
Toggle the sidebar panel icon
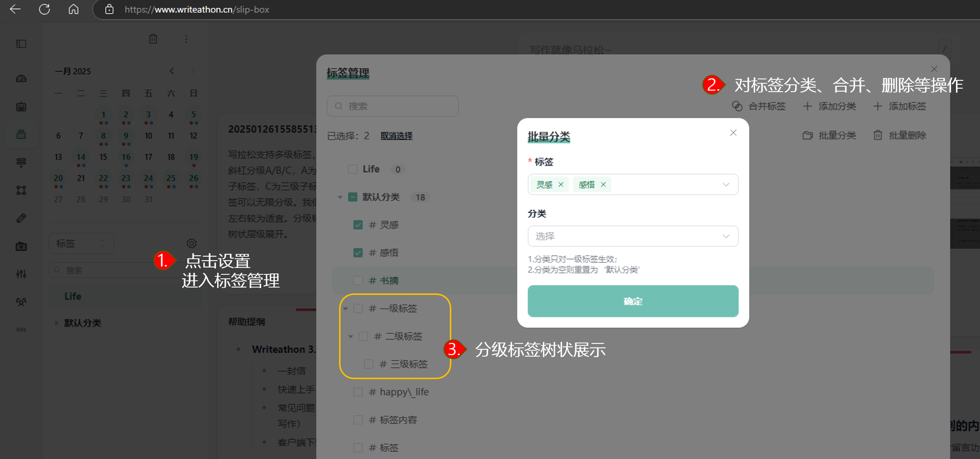pos(21,44)
